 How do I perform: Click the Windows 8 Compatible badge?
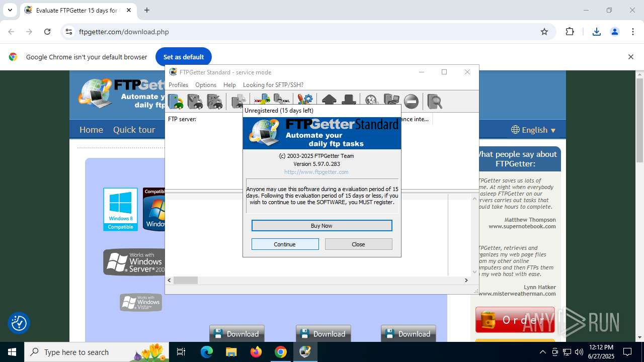[x=121, y=209]
